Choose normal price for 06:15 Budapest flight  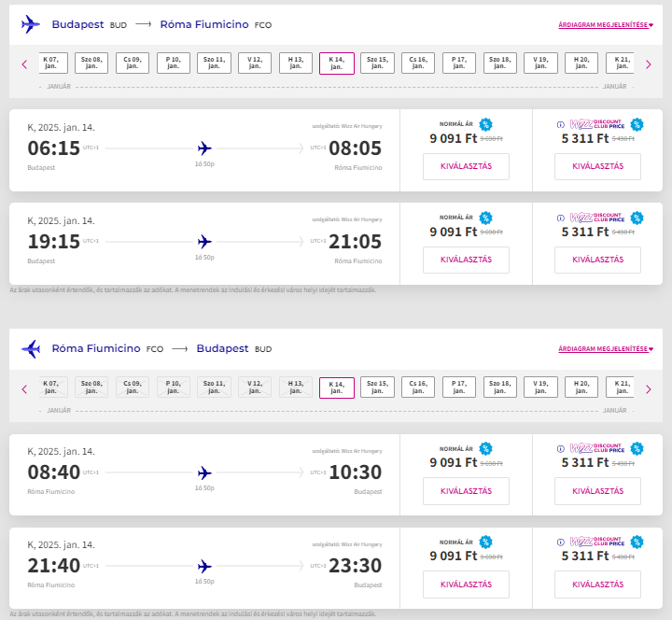[x=466, y=166]
